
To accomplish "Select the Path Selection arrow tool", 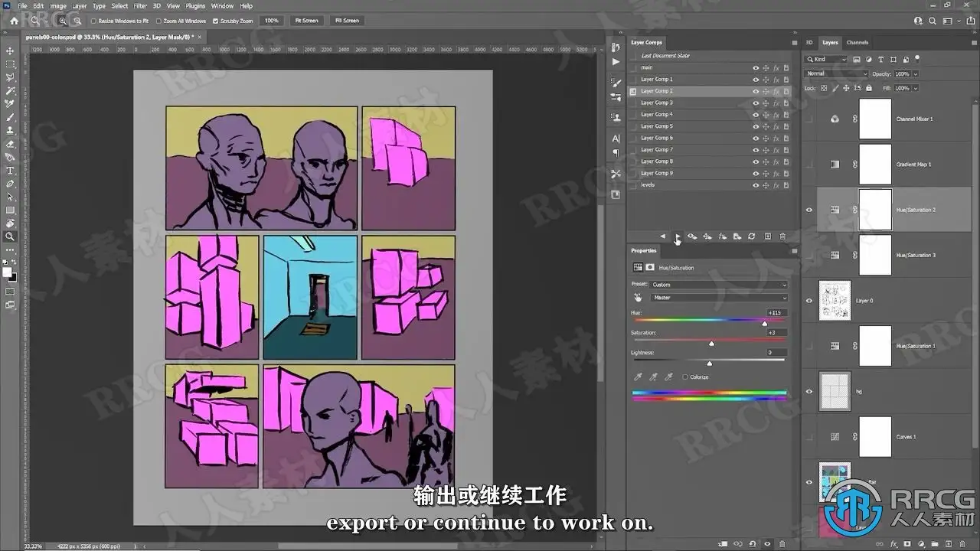I will pyautogui.click(x=10, y=197).
